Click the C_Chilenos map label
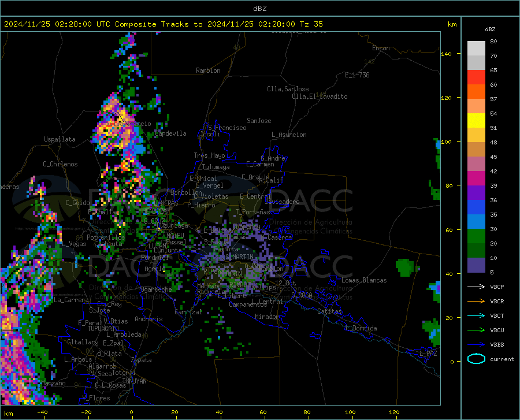 [x=60, y=164]
